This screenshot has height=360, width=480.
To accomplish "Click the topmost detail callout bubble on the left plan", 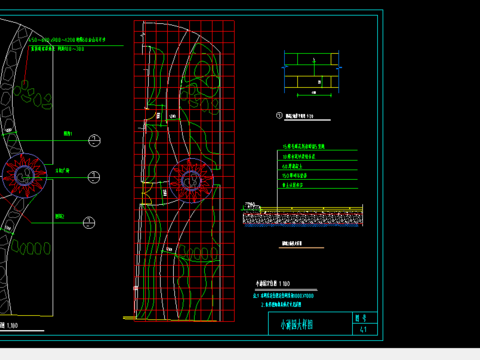I will (x=94, y=140).
